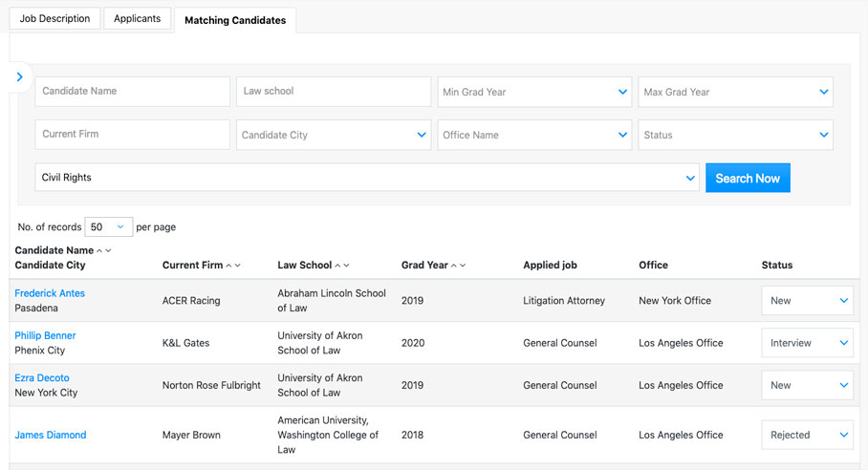The image size is (868, 470).
Task: Click the Candidate Name search field
Action: click(x=132, y=92)
